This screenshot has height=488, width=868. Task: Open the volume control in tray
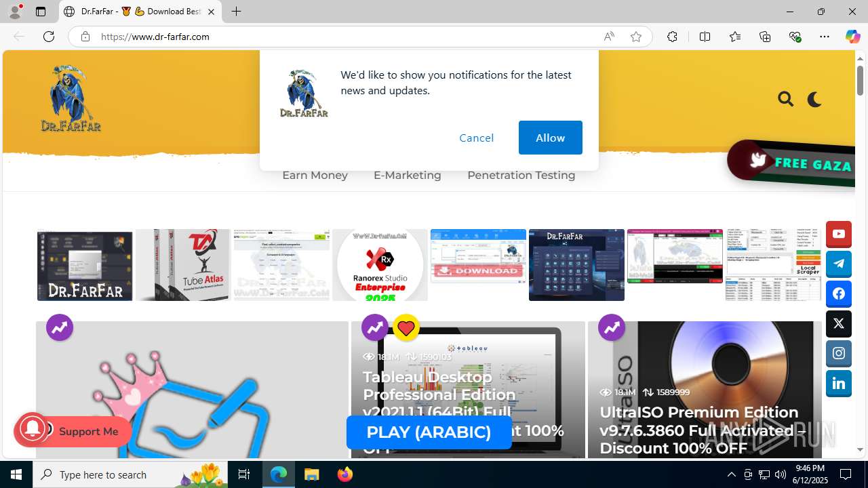pyautogui.click(x=781, y=474)
